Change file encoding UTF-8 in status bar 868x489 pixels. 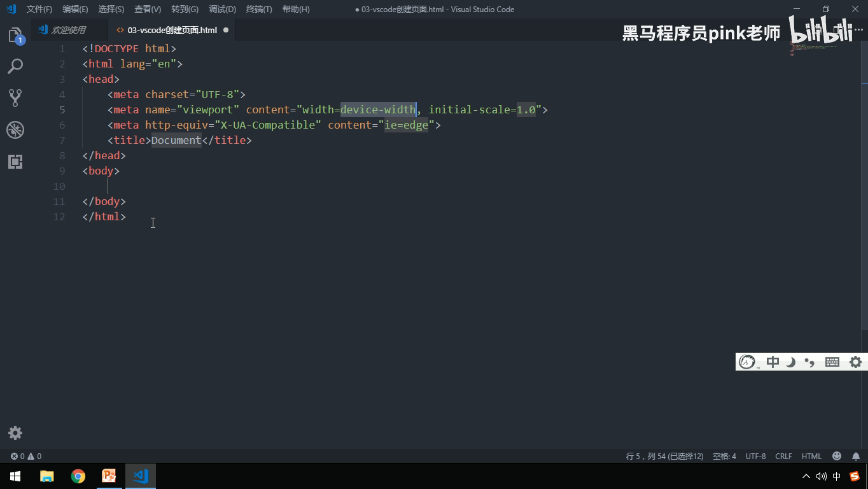755,456
